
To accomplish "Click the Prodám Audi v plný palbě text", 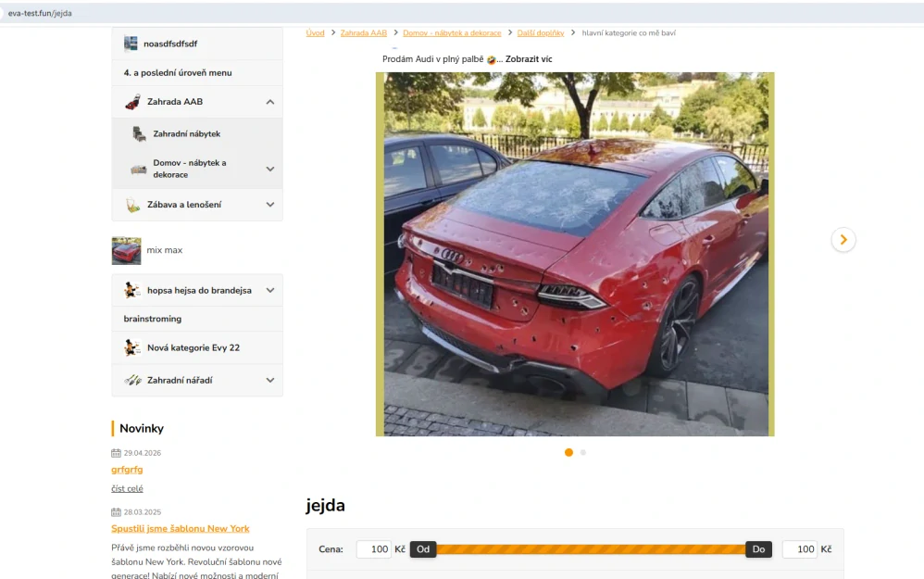I will coord(432,59).
